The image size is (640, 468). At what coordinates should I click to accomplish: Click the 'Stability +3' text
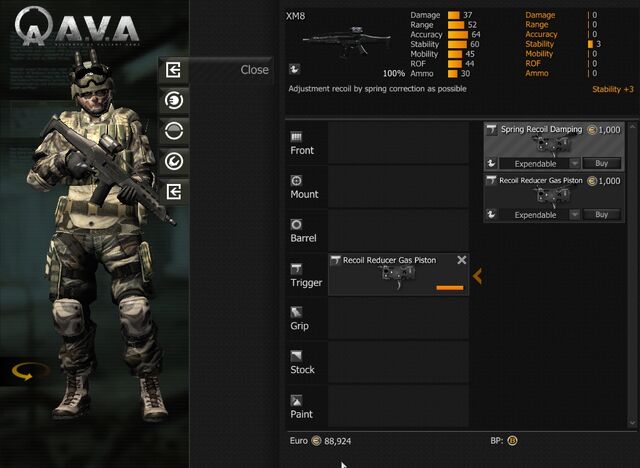(x=613, y=89)
